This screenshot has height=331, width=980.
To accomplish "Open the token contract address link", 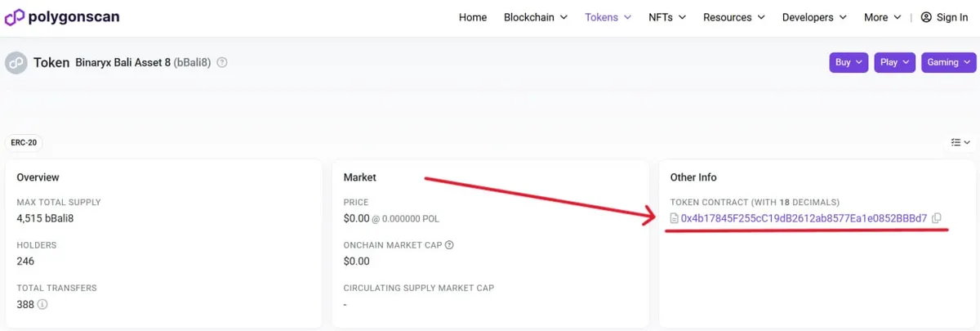I will coord(804,218).
